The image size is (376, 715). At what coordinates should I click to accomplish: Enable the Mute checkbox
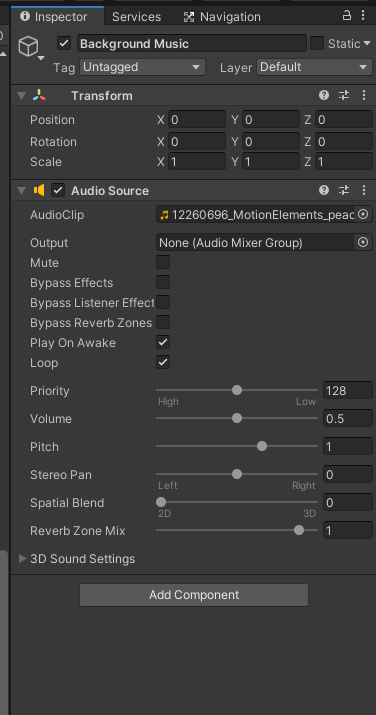[x=163, y=262]
